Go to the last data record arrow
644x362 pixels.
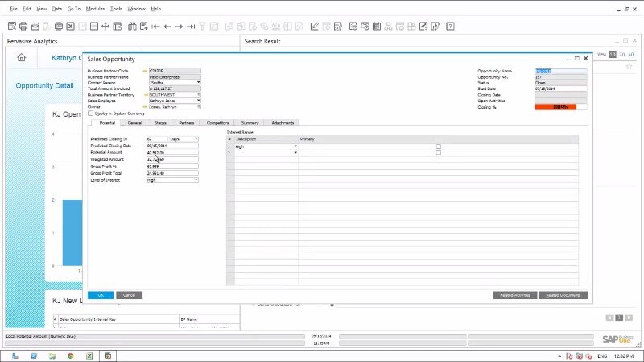(x=191, y=26)
